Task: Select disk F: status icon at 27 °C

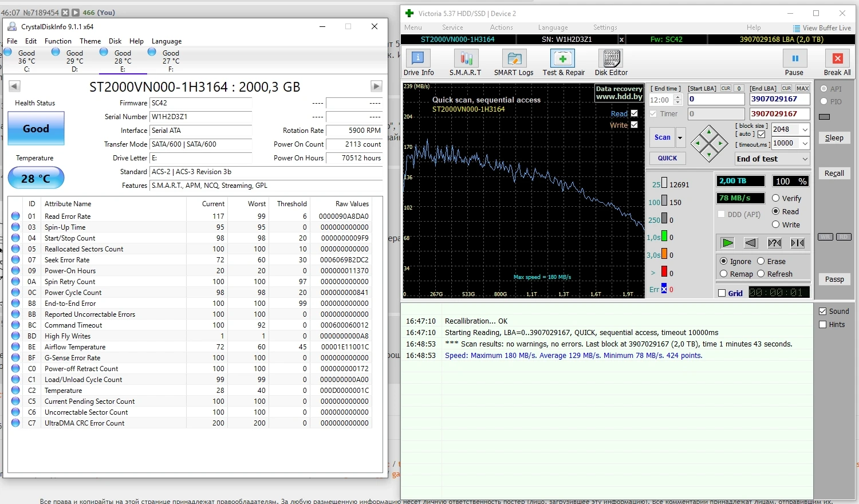Action: pyautogui.click(x=152, y=52)
